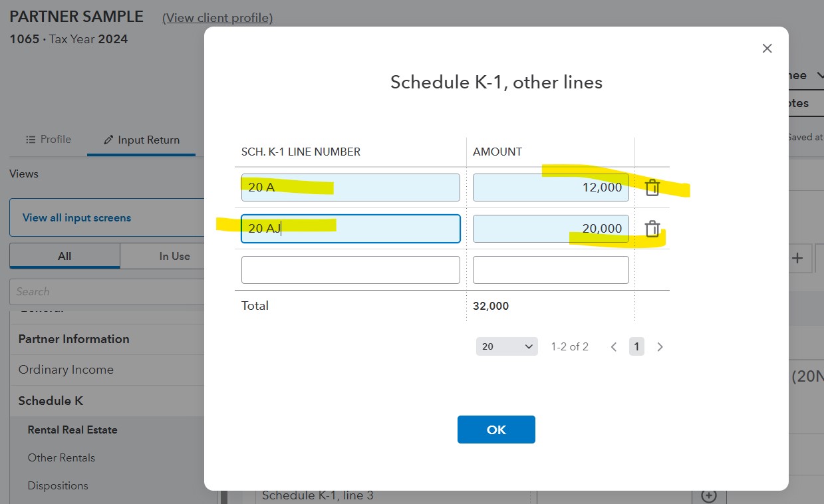This screenshot has height=504, width=824.
Task: Filter input screens by All
Action: (x=64, y=255)
